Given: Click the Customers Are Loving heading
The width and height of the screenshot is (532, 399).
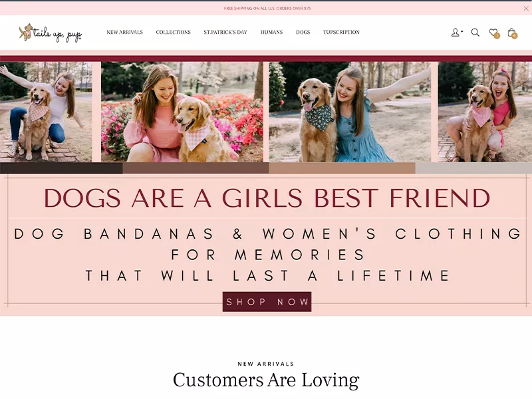Looking at the screenshot, I should pos(266,380).
